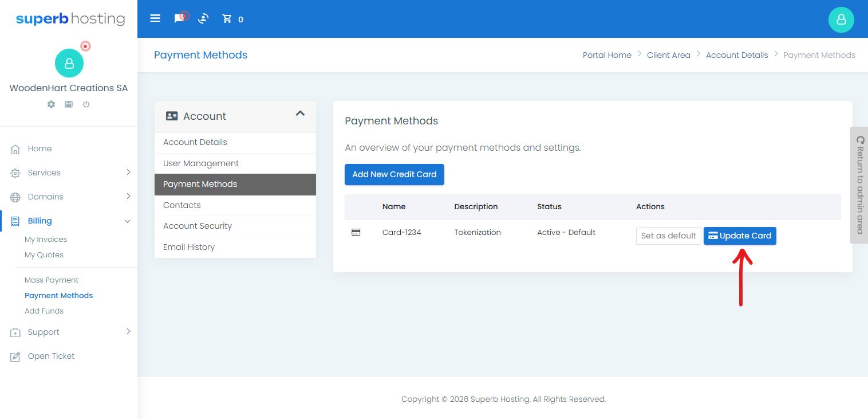Collapse the Account panel with its chevron
This screenshot has width=868, height=419.
click(300, 113)
